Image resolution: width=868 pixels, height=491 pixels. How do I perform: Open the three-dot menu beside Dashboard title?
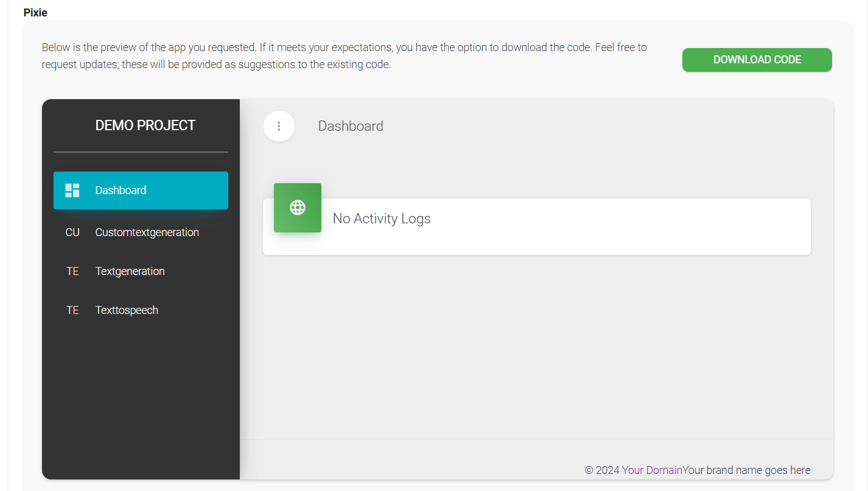pyautogui.click(x=279, y=126)
